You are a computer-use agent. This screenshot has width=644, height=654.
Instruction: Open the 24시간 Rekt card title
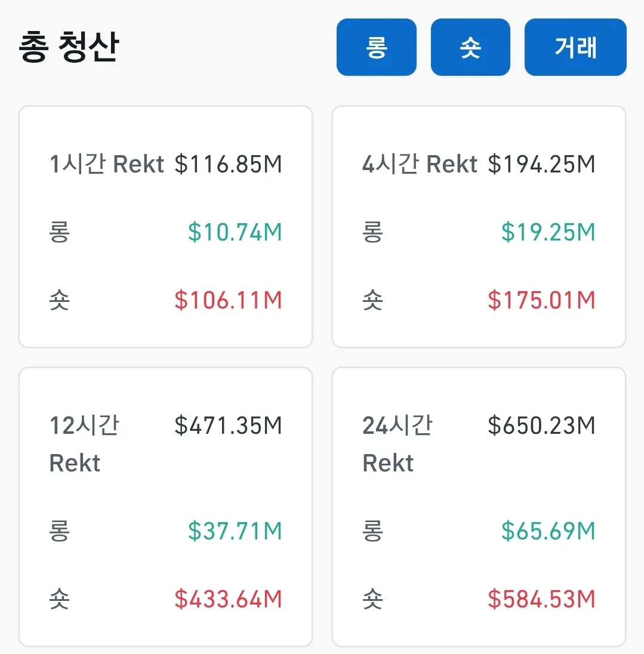[x=398, y=444]
